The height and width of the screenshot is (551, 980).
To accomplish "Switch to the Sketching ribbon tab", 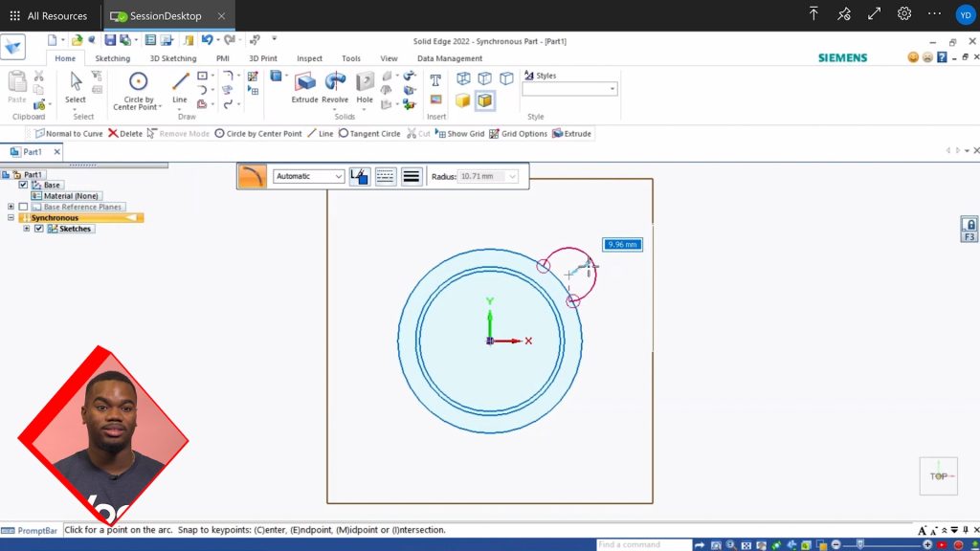I will (113, 58).
